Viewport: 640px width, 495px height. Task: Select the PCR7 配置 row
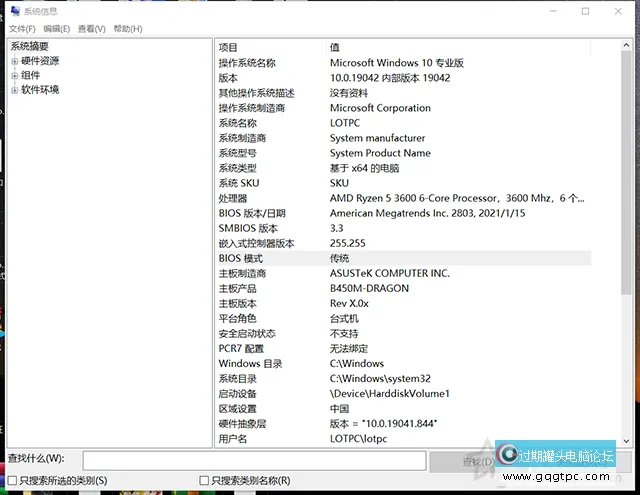click(x=403, y=349)
